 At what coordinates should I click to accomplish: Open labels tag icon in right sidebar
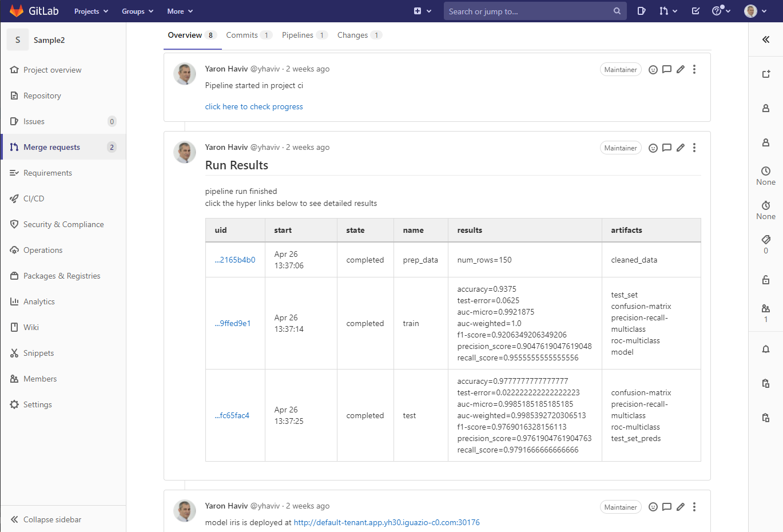(x=766, y=240)
